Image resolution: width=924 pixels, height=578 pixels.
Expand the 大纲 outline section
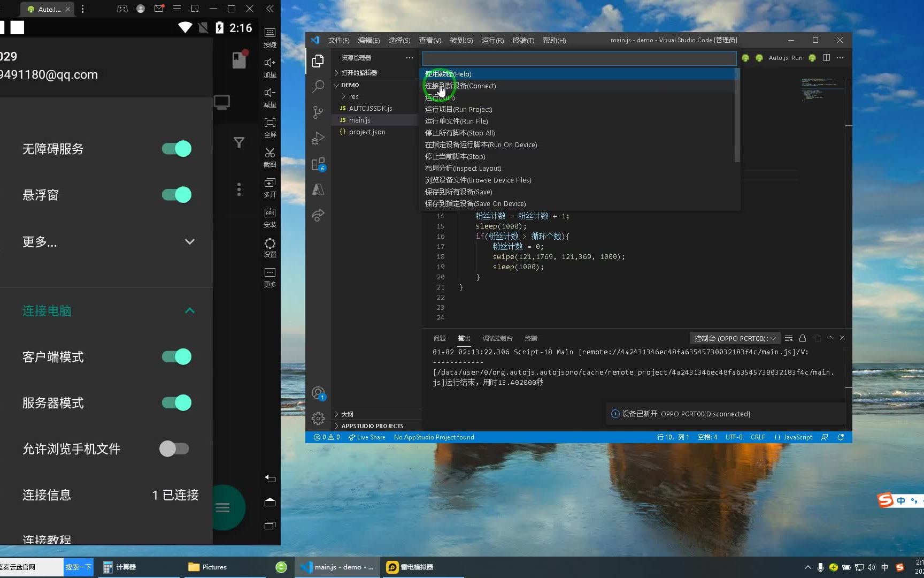376,414
